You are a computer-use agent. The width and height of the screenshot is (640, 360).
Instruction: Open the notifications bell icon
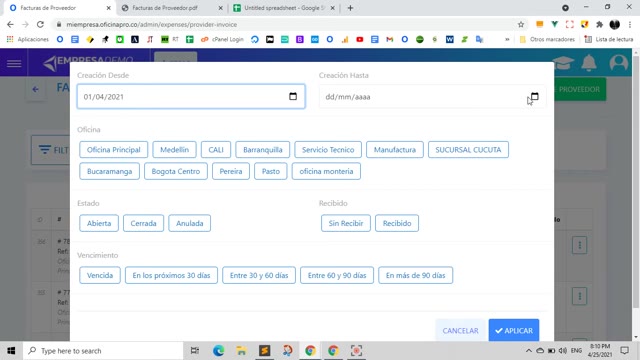click(x=589, y=63)
